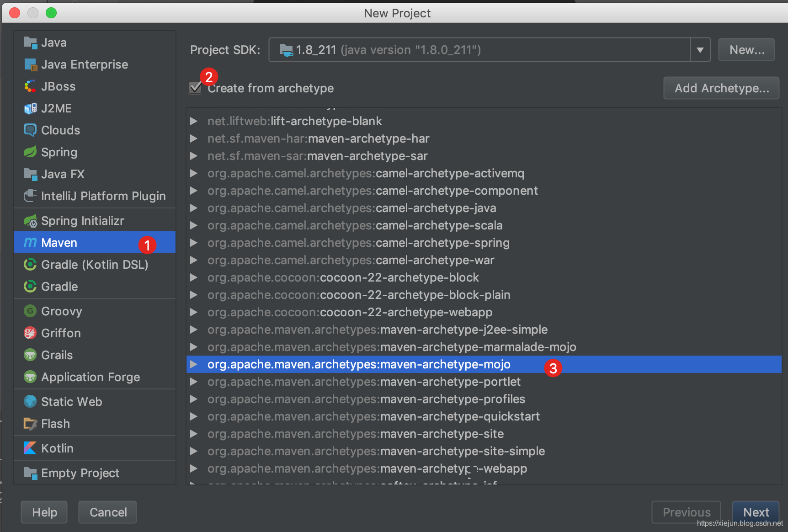Click the Maven m icon

pyautogui.click(x=30, y=243)
